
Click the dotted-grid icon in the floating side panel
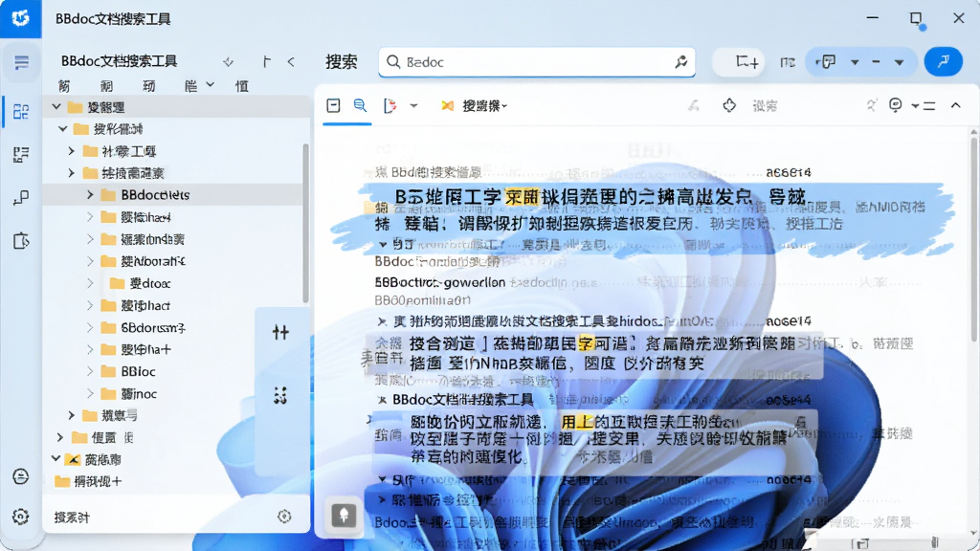point(280,395)
